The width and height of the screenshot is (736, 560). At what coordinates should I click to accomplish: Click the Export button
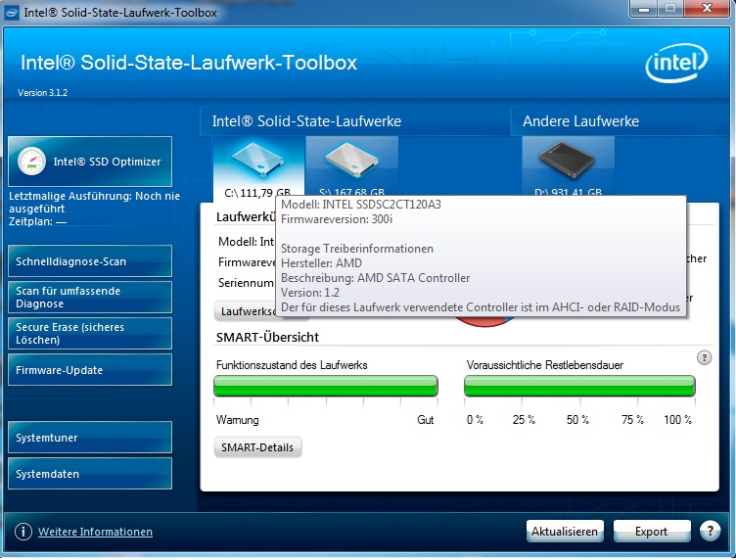pyautogui.click(x=652, y=531)
